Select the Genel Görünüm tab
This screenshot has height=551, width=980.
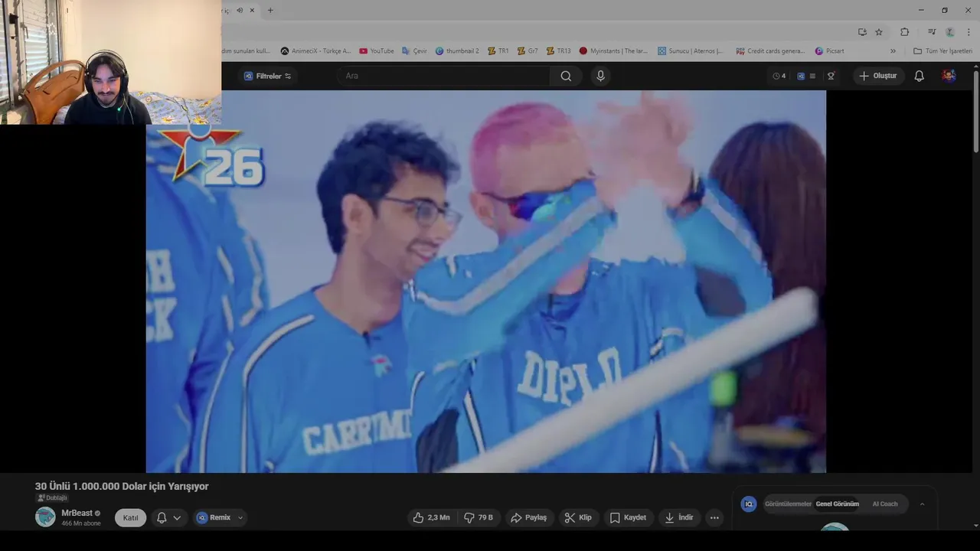click(837, 504)
